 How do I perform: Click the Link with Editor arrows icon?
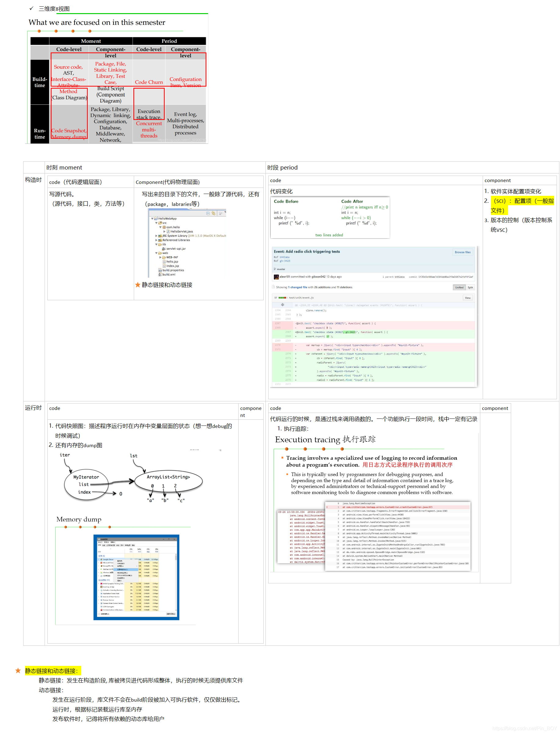coord(213,213)
